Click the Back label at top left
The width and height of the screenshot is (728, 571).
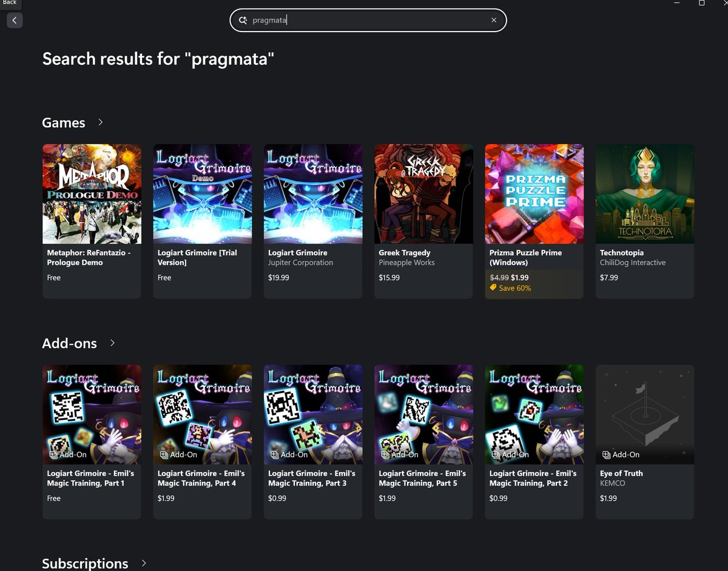coord(9,3)
